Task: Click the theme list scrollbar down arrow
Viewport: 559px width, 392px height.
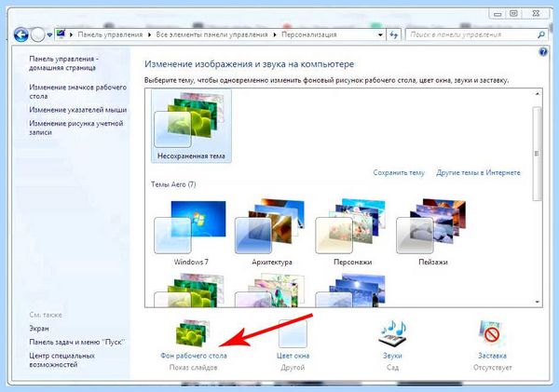Action: click(x=537, y=302)
